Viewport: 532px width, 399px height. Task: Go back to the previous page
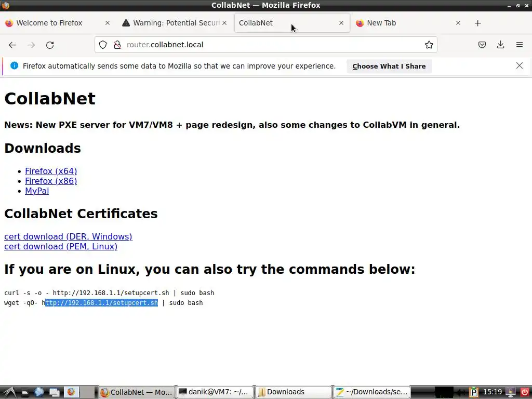click(12, 45)
